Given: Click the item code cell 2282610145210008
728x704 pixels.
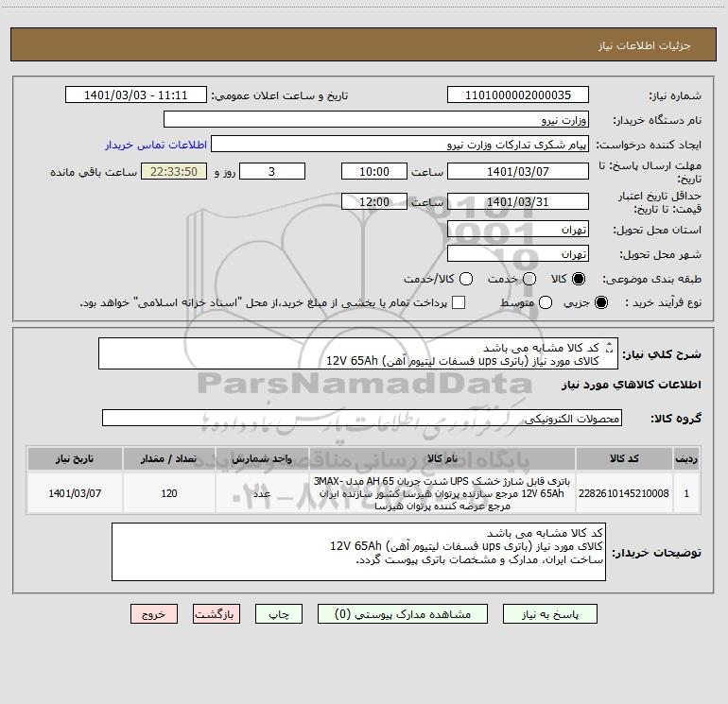Looking at the screenshot, I should click(624, 493).
